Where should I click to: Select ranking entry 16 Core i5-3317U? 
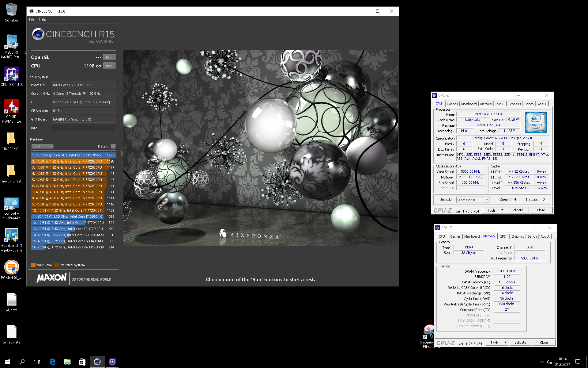pyautogui.click(x=73, y=247)
